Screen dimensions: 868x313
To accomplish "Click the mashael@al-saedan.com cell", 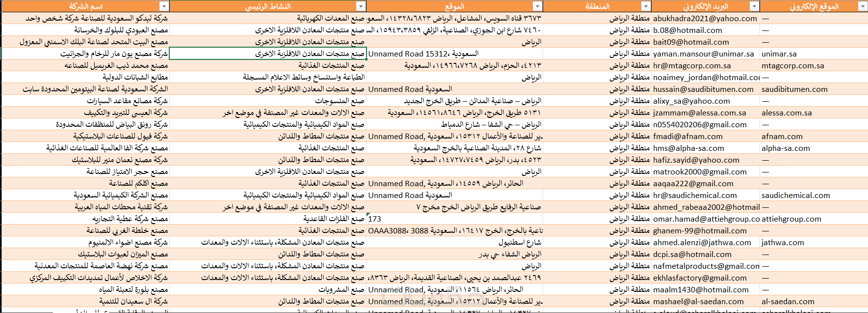I will [706, 301].
